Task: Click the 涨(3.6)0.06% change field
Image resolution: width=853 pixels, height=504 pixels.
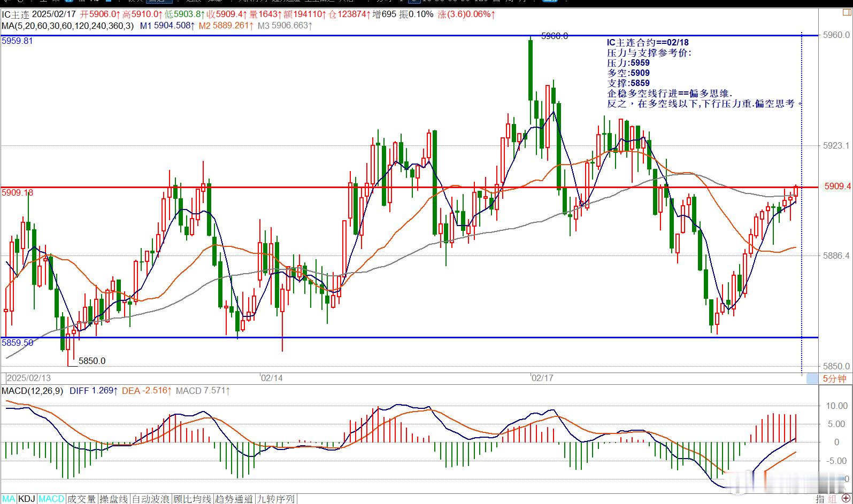Action: pyautogui.click(x=466, y=14)
